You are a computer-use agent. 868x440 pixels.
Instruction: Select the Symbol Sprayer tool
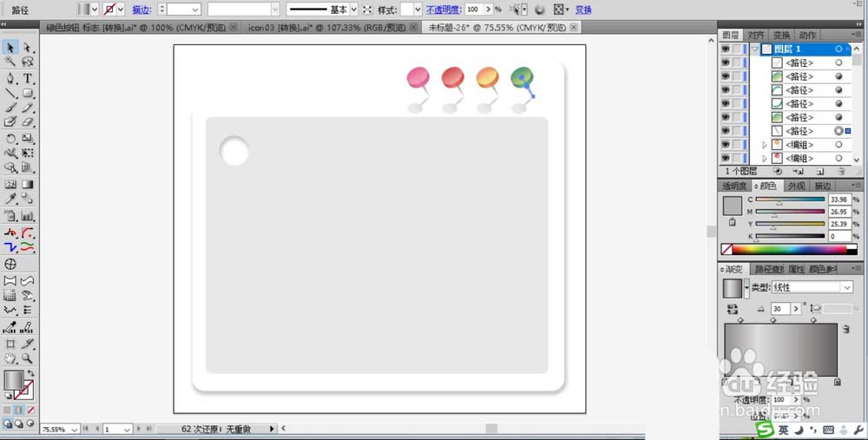point(10,216)
